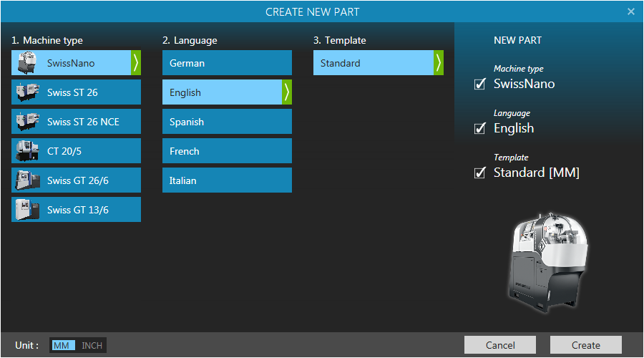Choose Spanish as the language
Image resolution: width=644 pixels, height=358 pixels.
tap(227, 122)
